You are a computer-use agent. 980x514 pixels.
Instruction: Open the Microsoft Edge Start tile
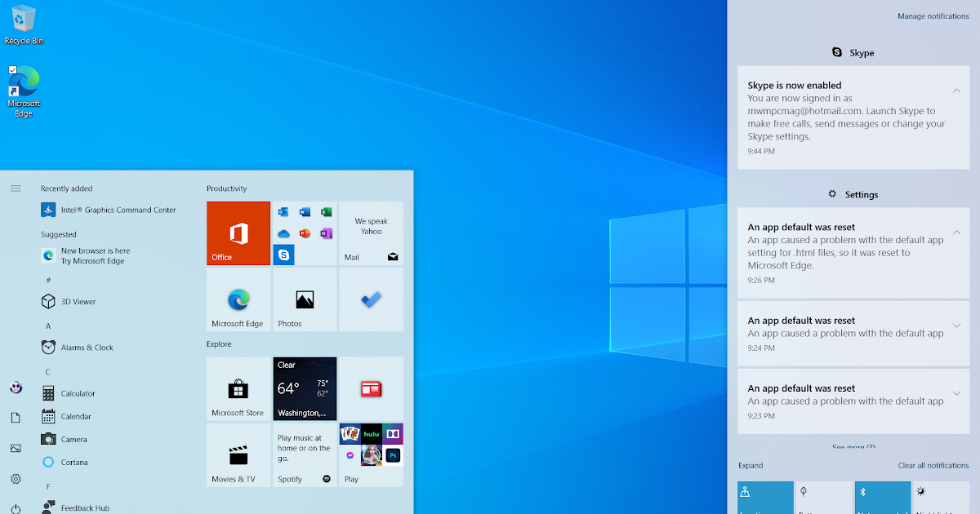tap(238, 299)
